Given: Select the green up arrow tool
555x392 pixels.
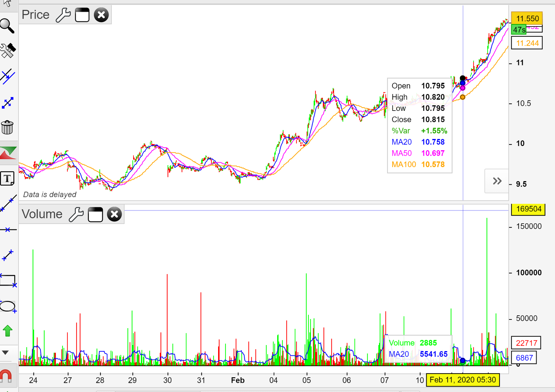Looking at the screenshot, I should tap(8, 331).
